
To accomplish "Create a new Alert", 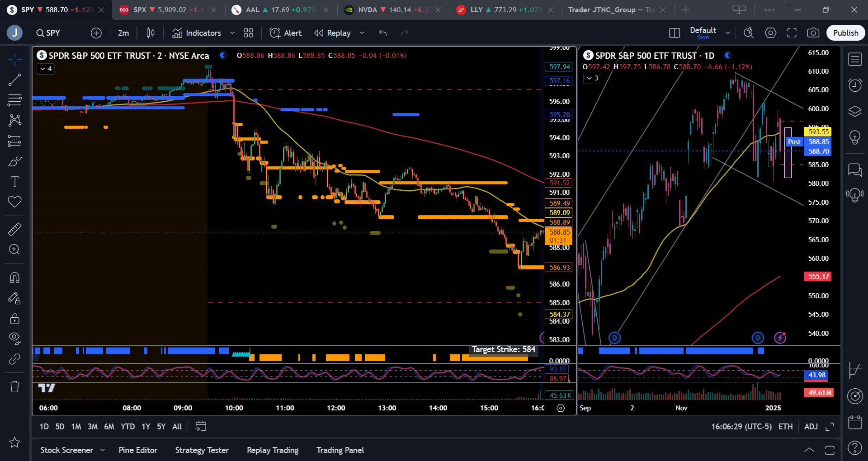I will point(286,33).
